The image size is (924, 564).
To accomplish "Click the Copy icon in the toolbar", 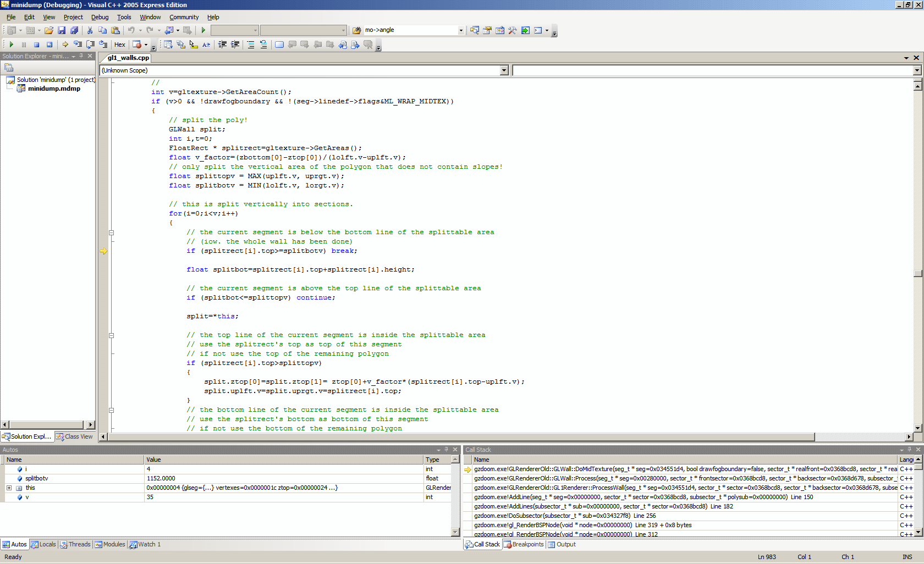I will pos(102,30).
